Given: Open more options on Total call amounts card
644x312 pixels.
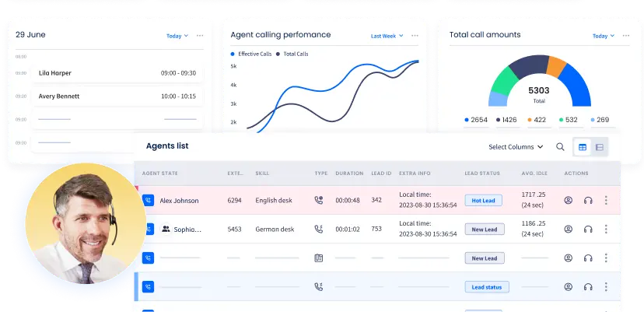Looking at the screenshot, I should (626, 36).
